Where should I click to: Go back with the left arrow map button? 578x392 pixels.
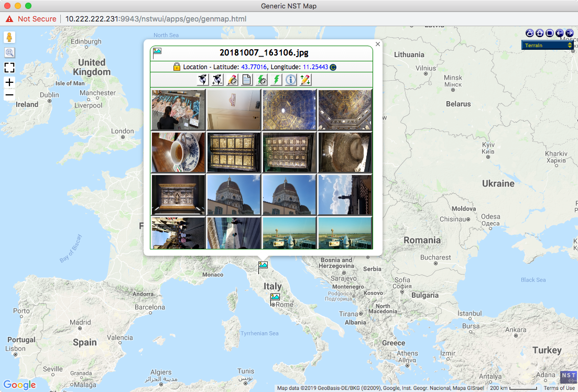(559, 33)
